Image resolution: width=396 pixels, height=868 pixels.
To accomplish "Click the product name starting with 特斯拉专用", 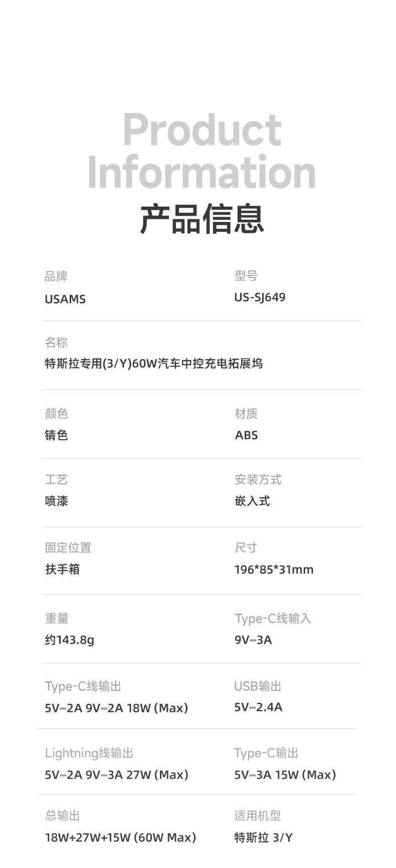I will tap(153, 363).
